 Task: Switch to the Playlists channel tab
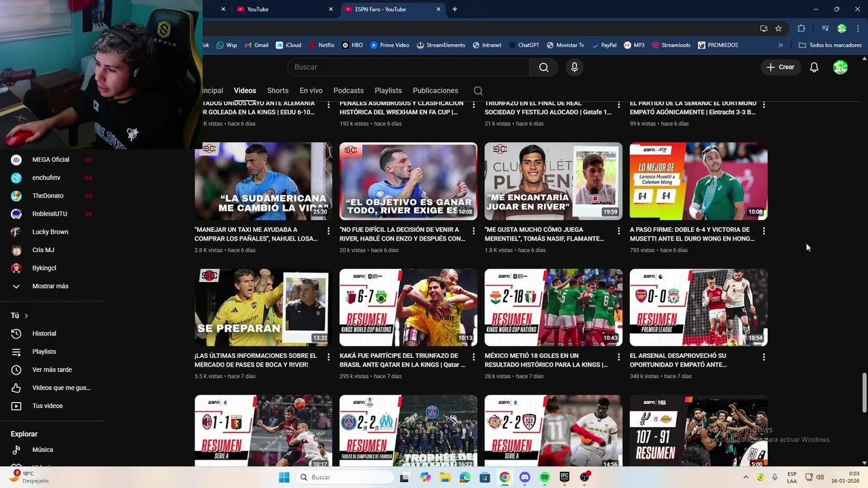388,91
